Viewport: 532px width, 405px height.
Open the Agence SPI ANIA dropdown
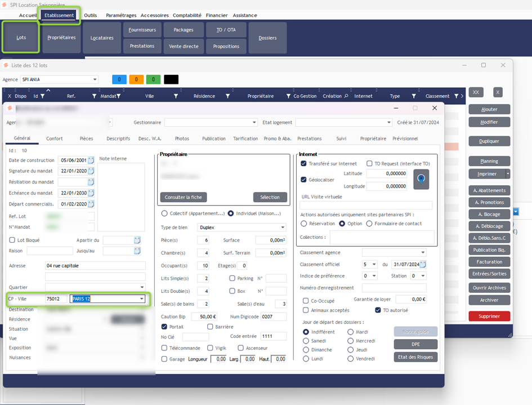(95, 79)
